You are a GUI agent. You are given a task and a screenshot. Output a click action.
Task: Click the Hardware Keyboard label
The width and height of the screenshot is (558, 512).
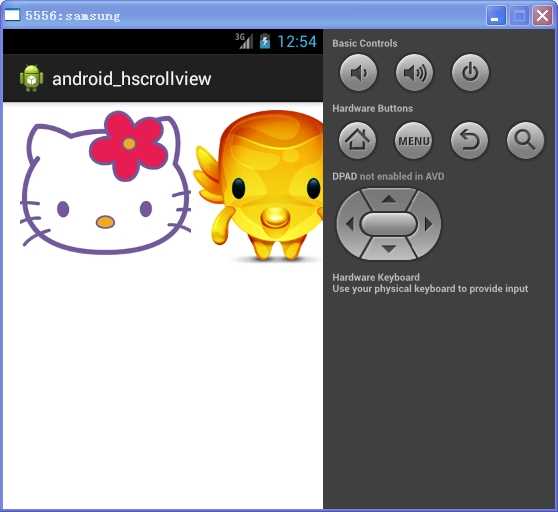[x=376, y=277]
